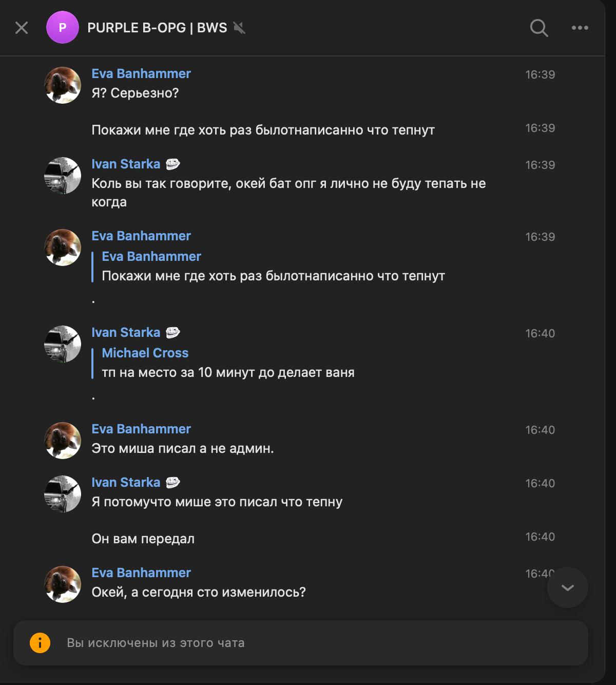Click the orange info icon in notice bar
The height and width of the screenshot is (685, 616).
pyautogui.click(x=40, y=643)
